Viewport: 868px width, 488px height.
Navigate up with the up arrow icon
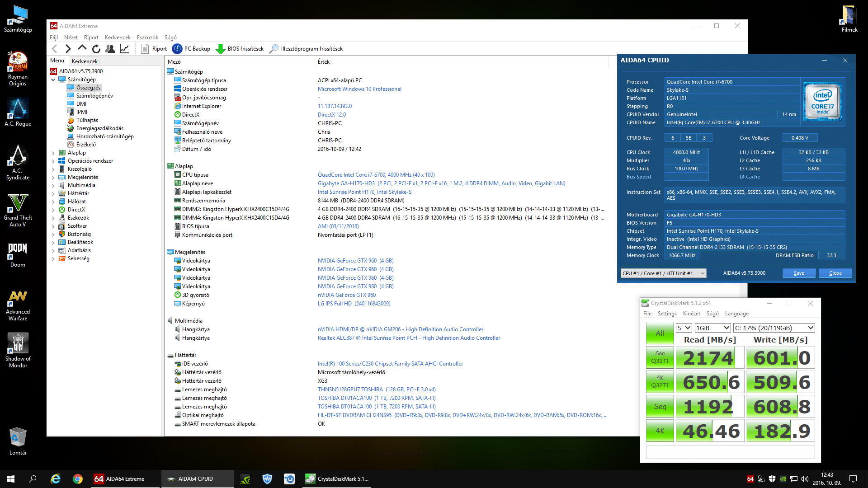coord(82,48)
